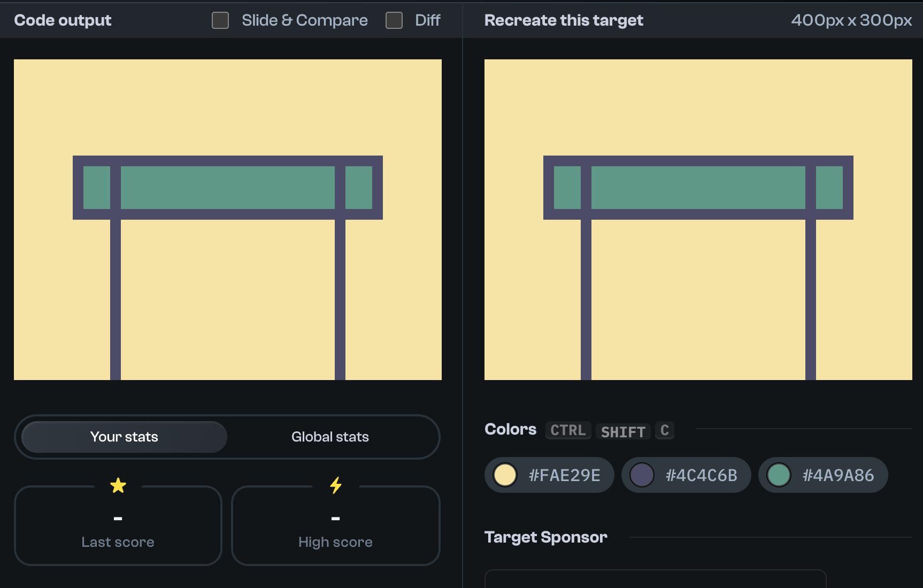The height and width of the screenshot is (588, 923).
Task: Click the Target Sponsor heading
Action: click(x=546, y=537)
